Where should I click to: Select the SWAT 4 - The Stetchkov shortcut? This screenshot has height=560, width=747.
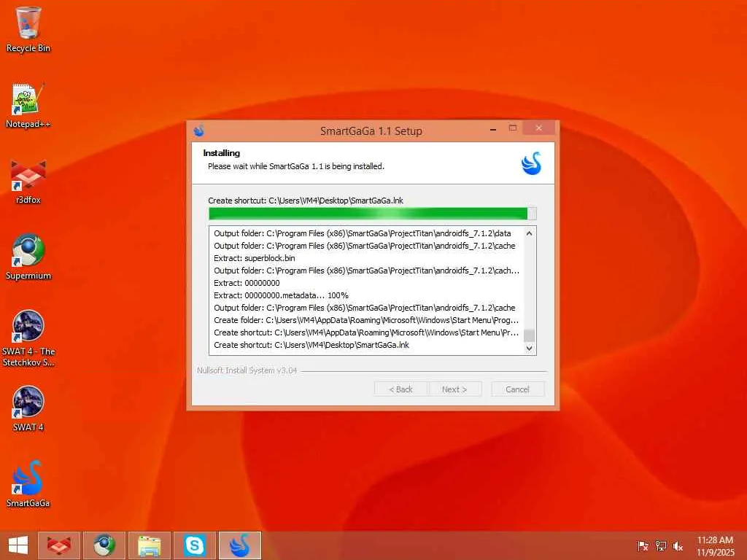[28, 338]
